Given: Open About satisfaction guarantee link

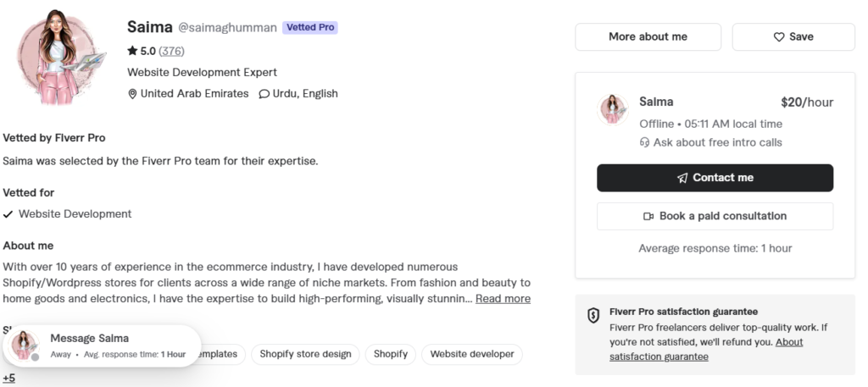Looking at the screenshot, I should pos(706,350).
